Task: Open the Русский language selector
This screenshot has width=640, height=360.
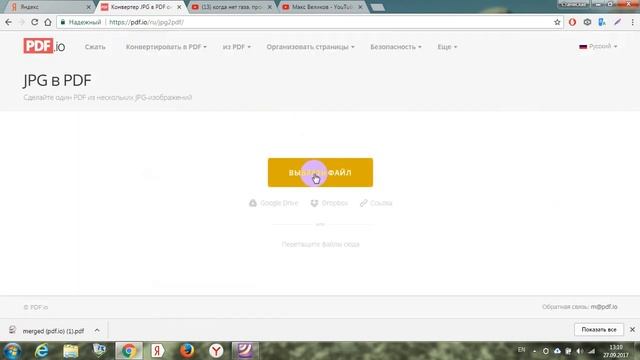Action: click(598, 46)
